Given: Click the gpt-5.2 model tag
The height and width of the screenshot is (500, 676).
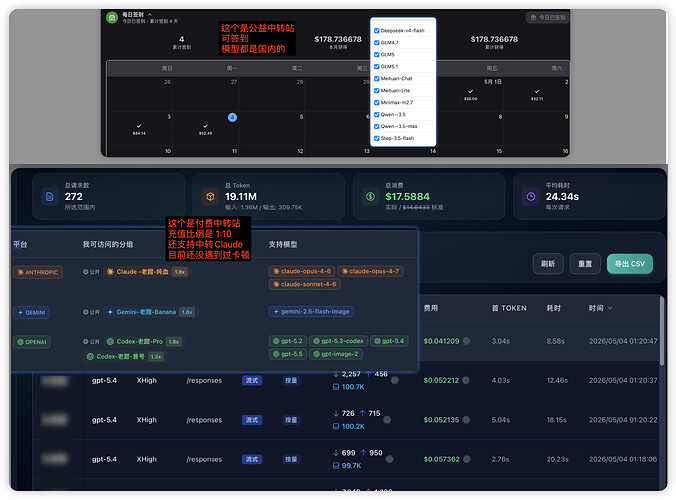Looking at the screenshot, I should pyautogui.click(x=288, y=341).
